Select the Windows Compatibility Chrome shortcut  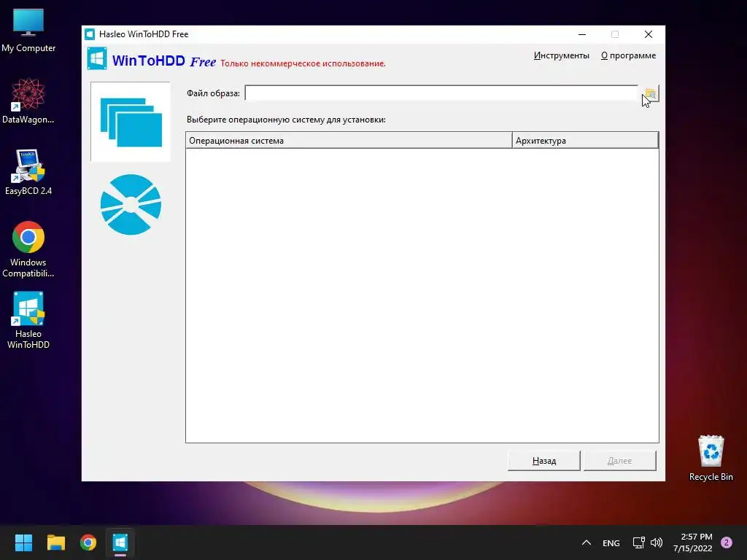[x=28, y=249]
